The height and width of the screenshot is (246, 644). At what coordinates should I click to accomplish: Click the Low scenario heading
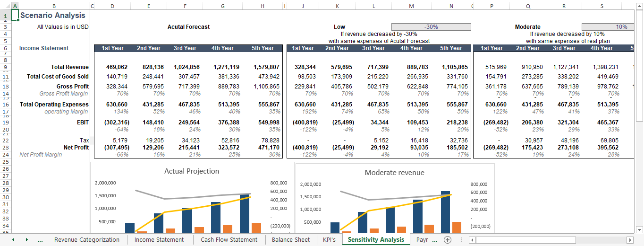click(339, 27)
